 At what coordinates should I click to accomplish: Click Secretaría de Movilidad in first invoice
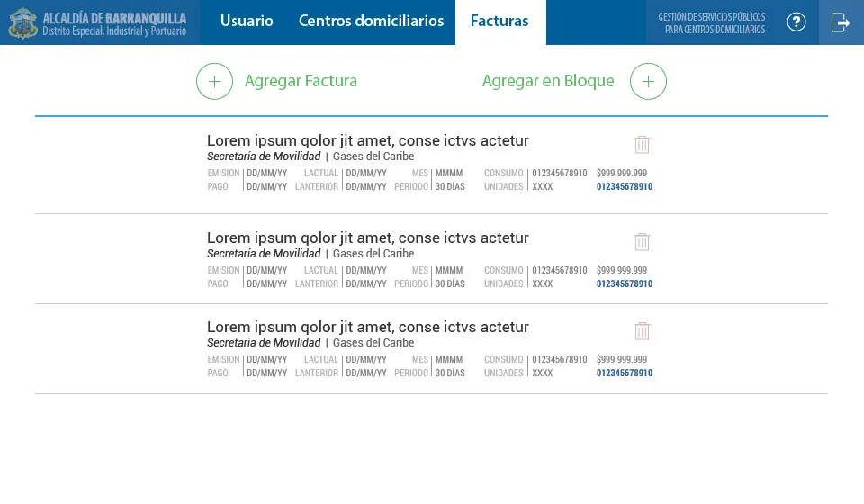pos(264,157)
